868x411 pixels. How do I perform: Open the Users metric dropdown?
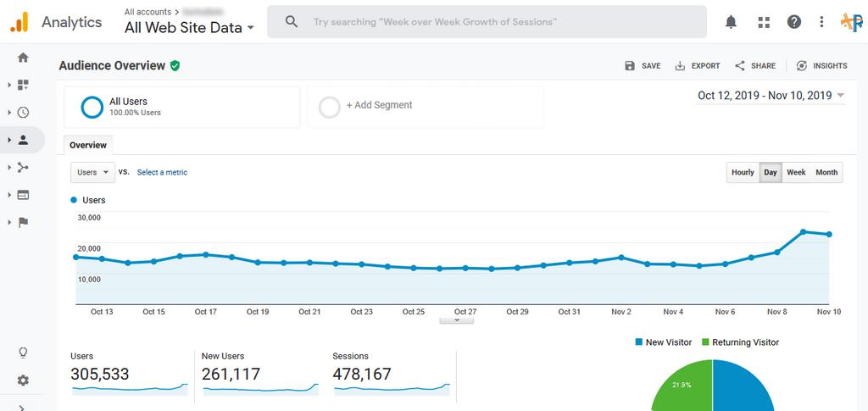[92, 172]
